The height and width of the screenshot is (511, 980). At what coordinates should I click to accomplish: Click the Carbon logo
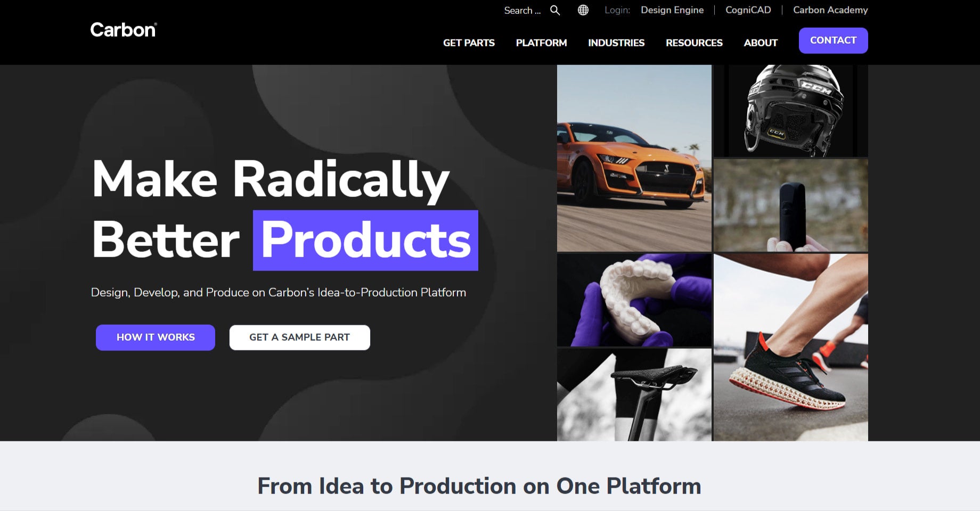pos(124,30)
